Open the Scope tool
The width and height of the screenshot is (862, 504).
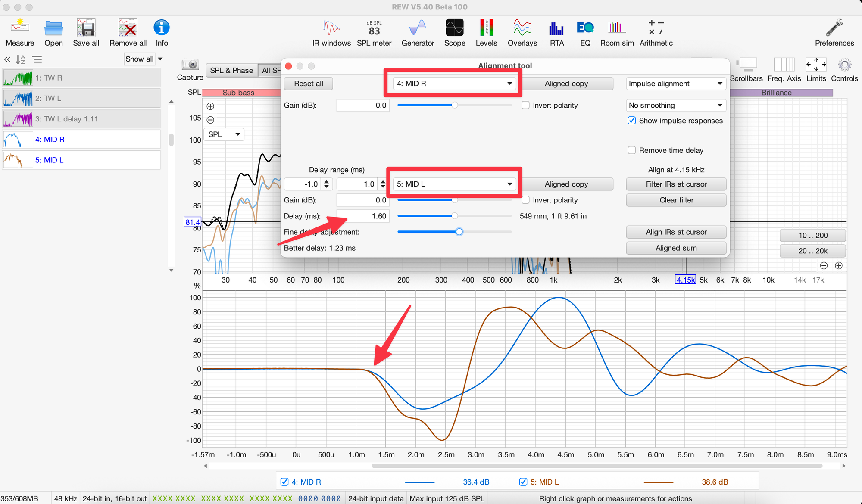point(454,28)
